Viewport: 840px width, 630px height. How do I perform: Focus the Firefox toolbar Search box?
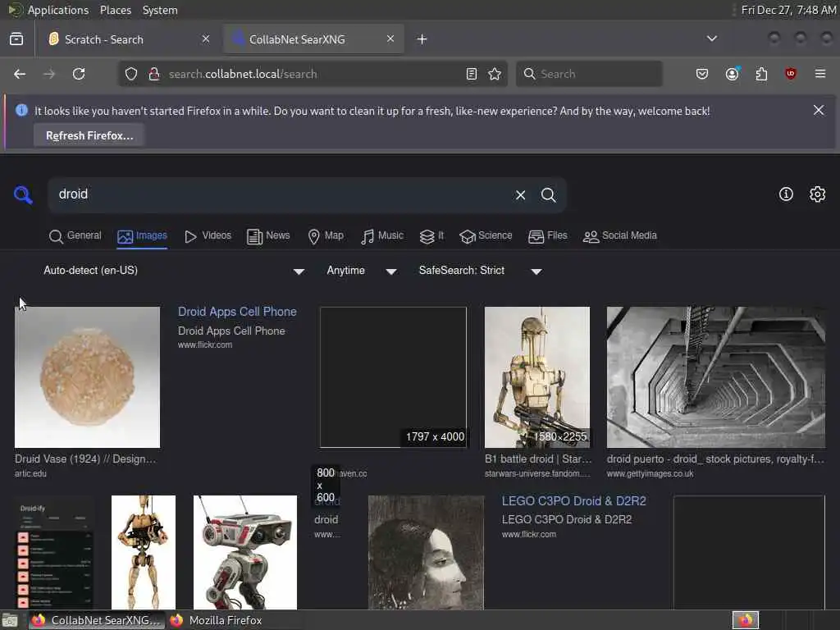[589, 74]
